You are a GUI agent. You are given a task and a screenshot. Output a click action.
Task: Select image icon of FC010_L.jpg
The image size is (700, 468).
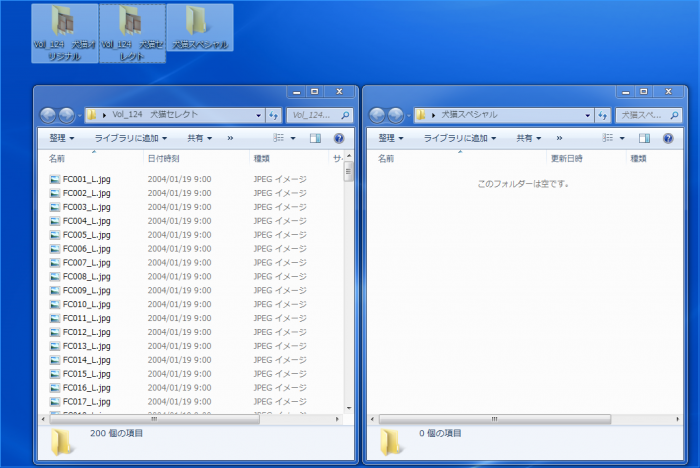[54, 305]
